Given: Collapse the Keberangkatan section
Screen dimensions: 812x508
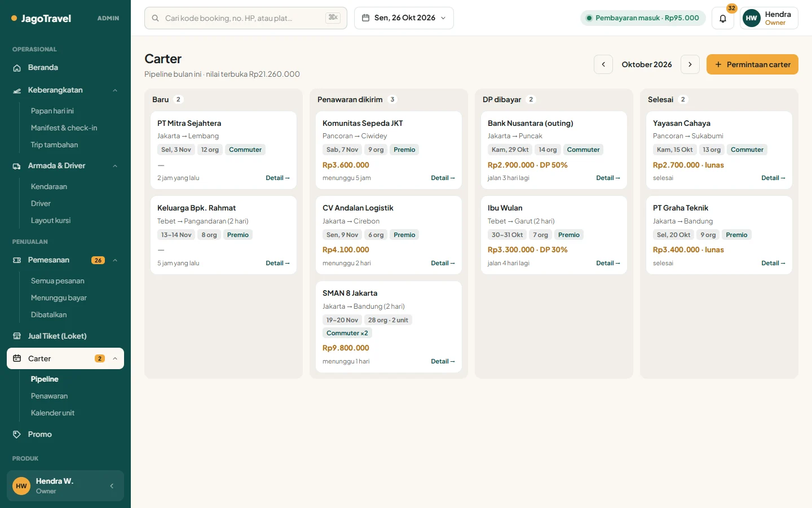Looking at the screenshot, I should [x=115, y=90].
